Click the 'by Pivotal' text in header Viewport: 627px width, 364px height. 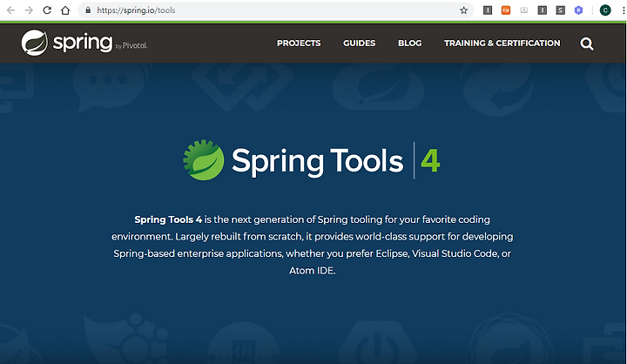[x=131, y=45]
